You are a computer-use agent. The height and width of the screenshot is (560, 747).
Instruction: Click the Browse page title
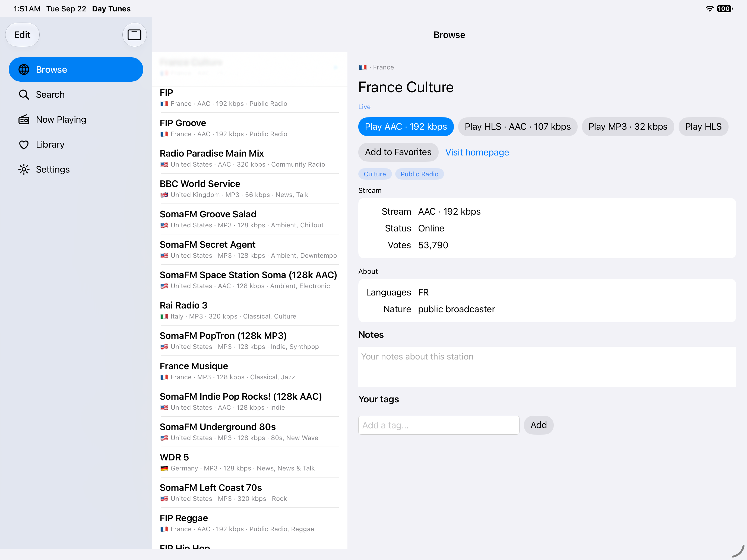[450, 35]
